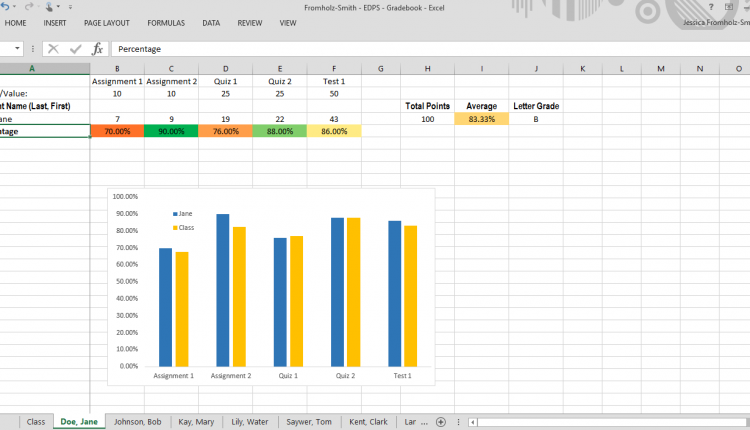Cancel the formula bar entry with X
Screen dimensions: 750x430
53,48
